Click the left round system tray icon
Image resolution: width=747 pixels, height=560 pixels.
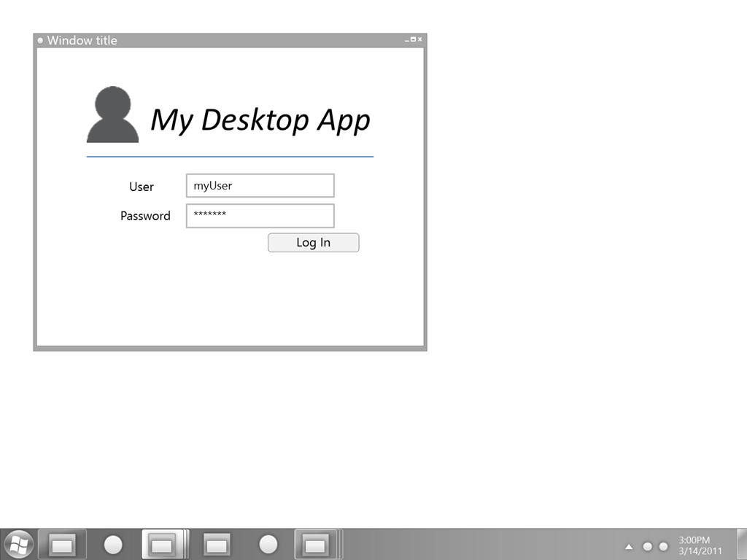point(647,547)
